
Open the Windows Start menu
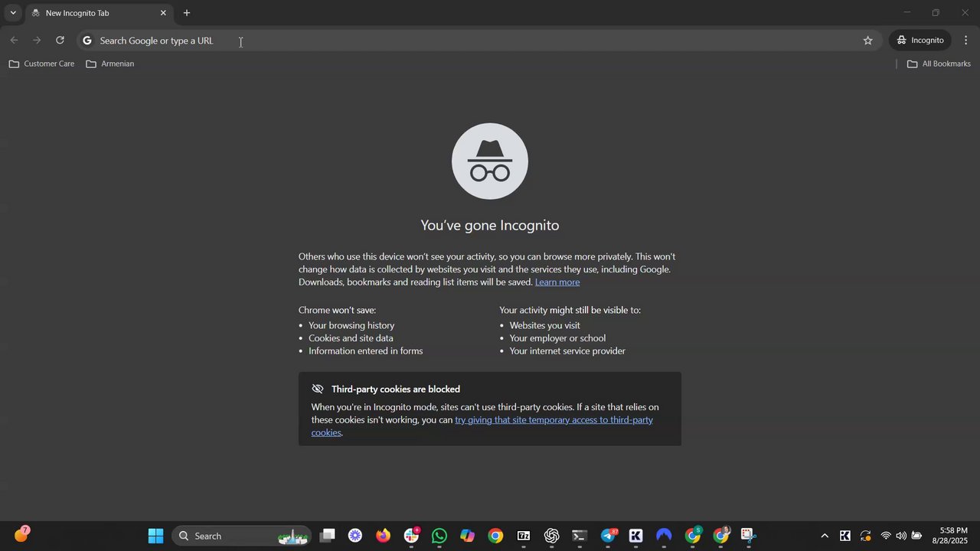pos(155,536)
